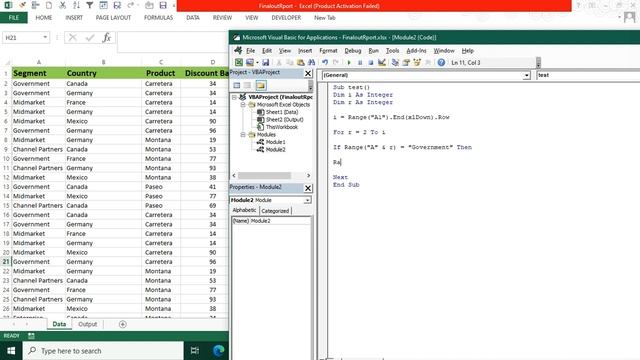
Task: Collapse the Modules folder node
Action: [243, 135]
